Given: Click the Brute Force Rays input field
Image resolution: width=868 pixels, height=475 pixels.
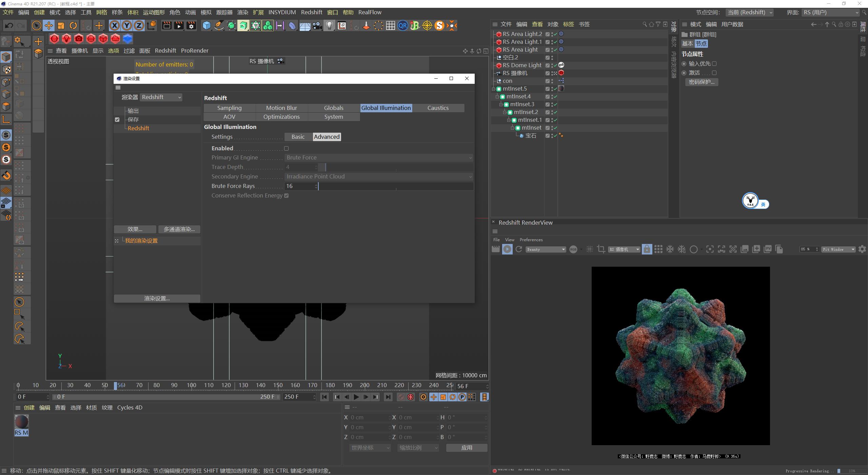Looking at the screenshot, I should click(300, 186).
